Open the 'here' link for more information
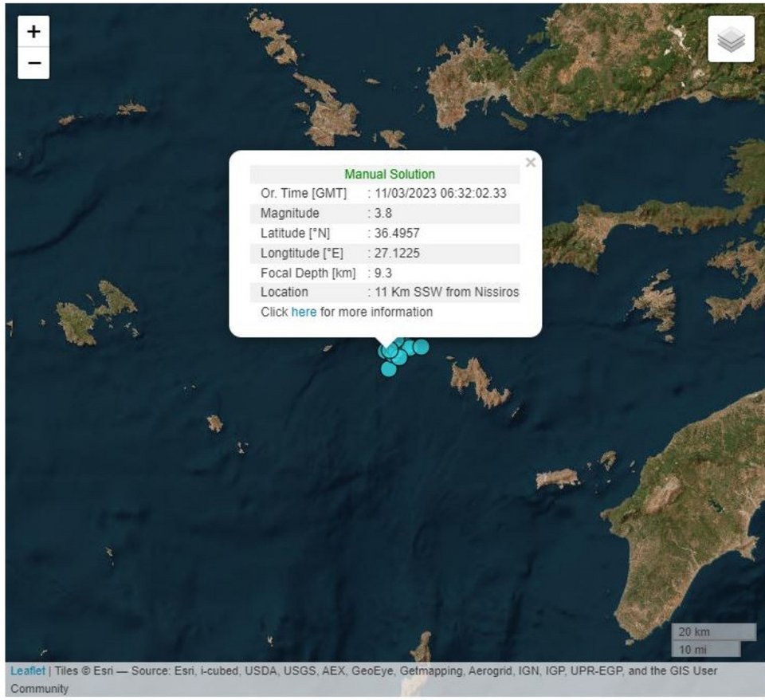Screen dimensions: 765x700 point(304,312)
